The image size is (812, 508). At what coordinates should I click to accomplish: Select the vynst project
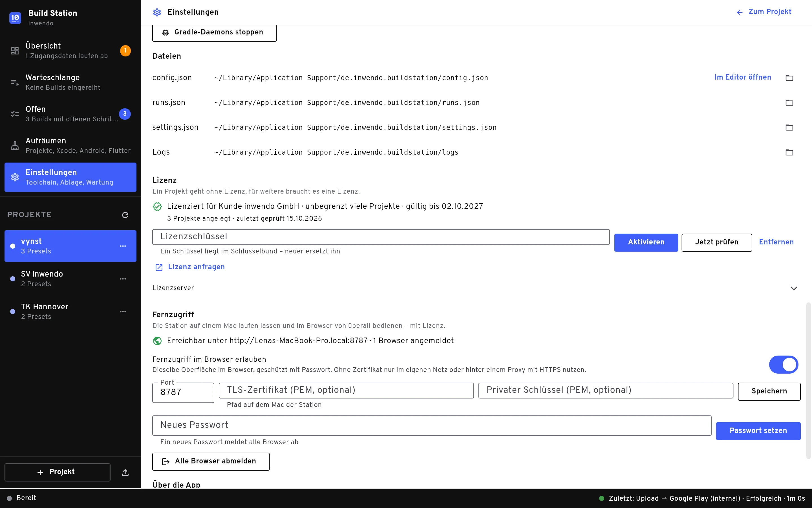(x=70, y=246)
